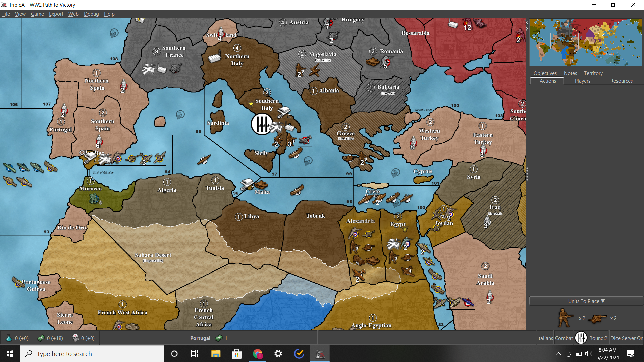This screenshot has height=362, width=644.
Task: Click the right expand arrow on panel divider
Action: (x=527, y=29)
